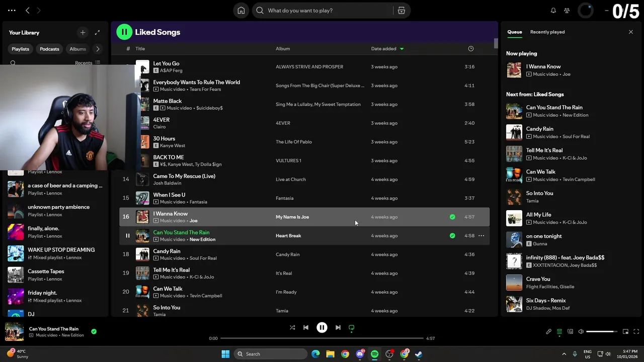Open The Life Of Pablo album link
This screenshot has height=362, width=644.
pos(294,142)
